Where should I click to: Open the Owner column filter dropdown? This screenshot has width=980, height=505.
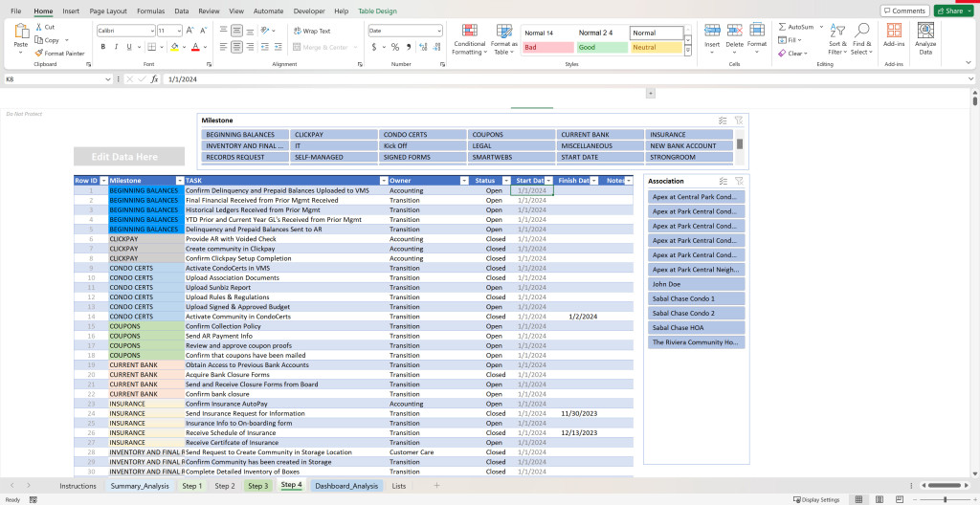point(464,181)
